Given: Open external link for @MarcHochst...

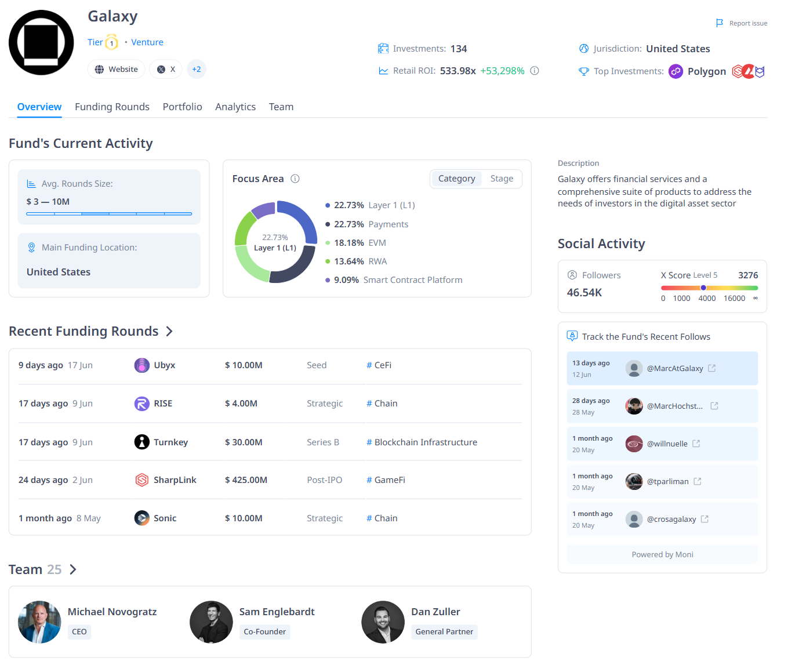Looking at the screenshot, I should 714,406.
